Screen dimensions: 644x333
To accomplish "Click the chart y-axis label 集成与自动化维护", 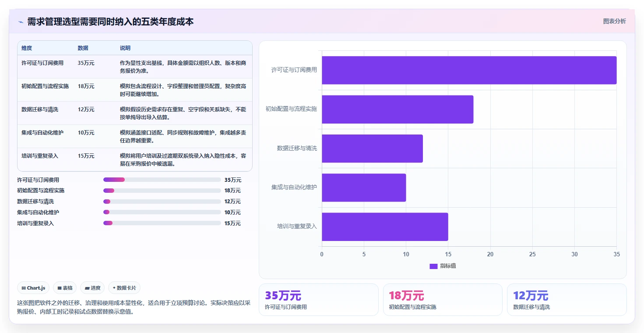I will 294,188.
